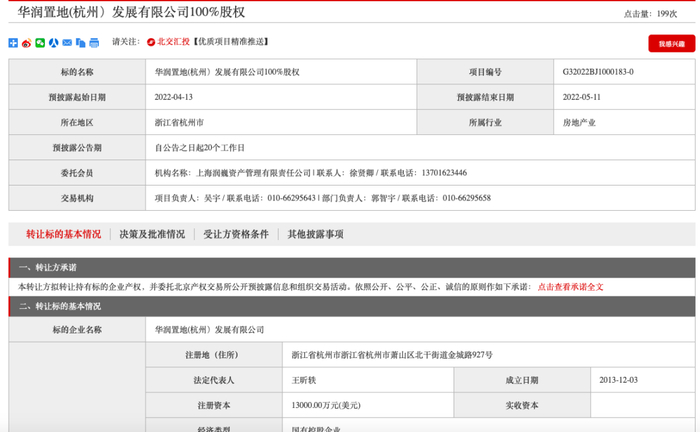Viewport: 700px width, 432px height.
Task: Select 自公告之日起20个工作日 text
Action: point(200,148)
